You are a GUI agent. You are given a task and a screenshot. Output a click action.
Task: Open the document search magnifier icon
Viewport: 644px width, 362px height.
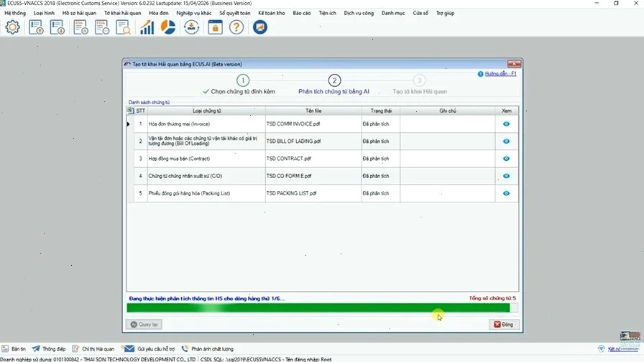point(123,27)
